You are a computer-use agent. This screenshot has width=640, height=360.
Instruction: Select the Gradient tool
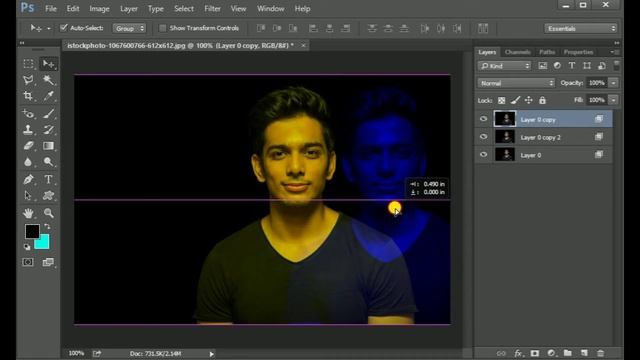[48, 146]
